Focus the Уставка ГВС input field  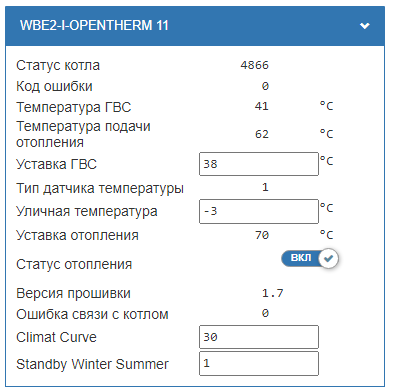coord(259,164)
